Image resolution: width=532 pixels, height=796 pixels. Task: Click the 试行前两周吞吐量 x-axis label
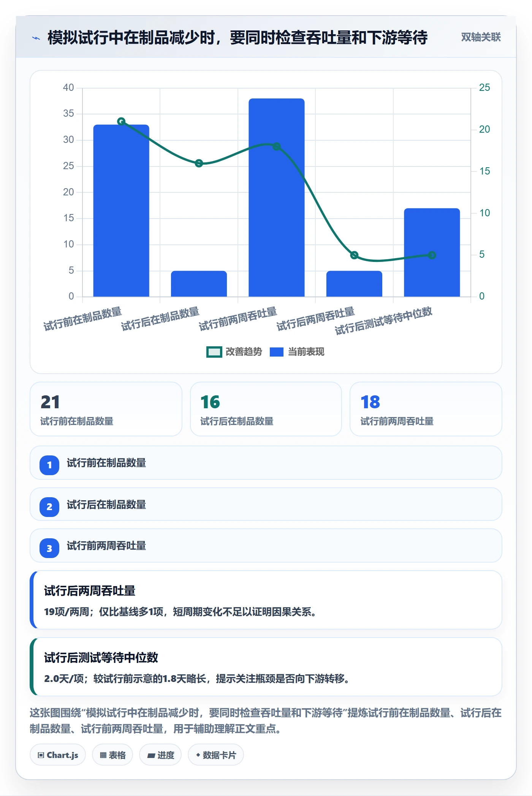tap(238, 319)
